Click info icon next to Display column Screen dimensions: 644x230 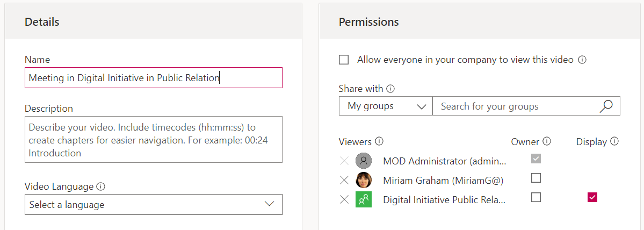click(x=614, y=142)
